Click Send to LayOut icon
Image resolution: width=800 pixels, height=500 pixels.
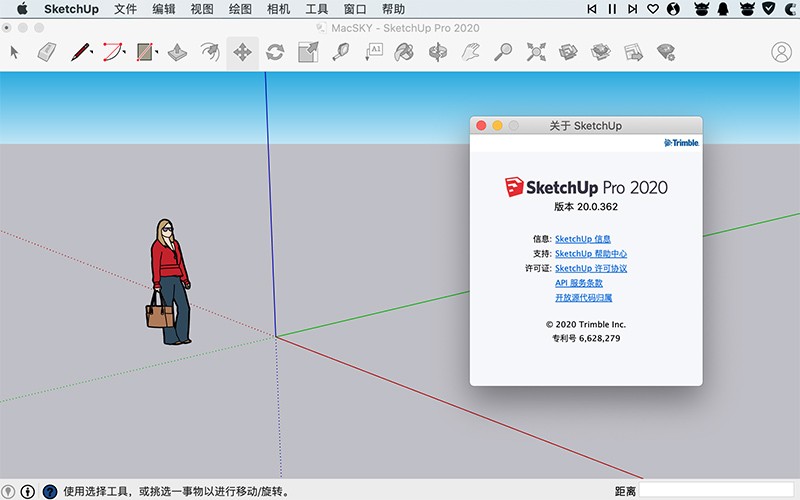pyautogui.click(x=633, y=52)
